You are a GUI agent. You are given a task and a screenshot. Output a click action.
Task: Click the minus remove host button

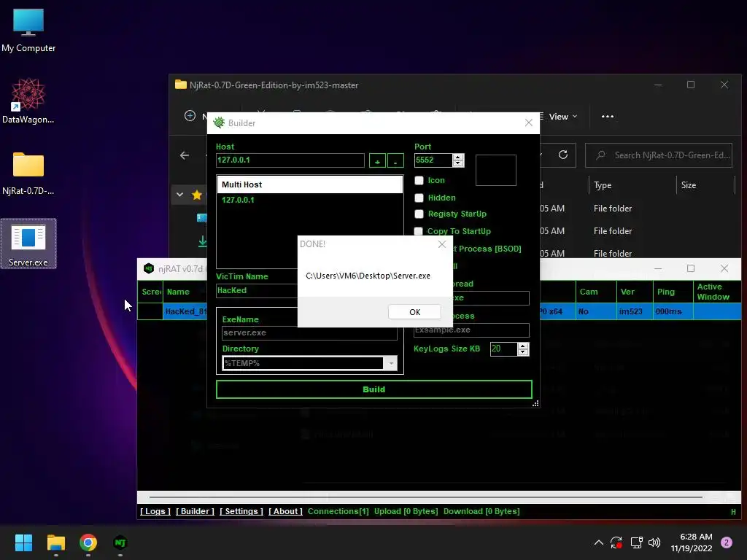click(395, 160)
